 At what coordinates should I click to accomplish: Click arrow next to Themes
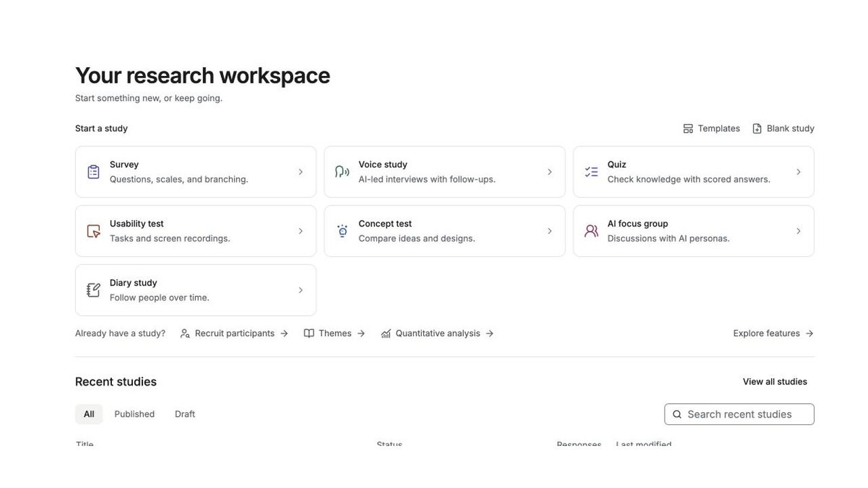(361, 333)
